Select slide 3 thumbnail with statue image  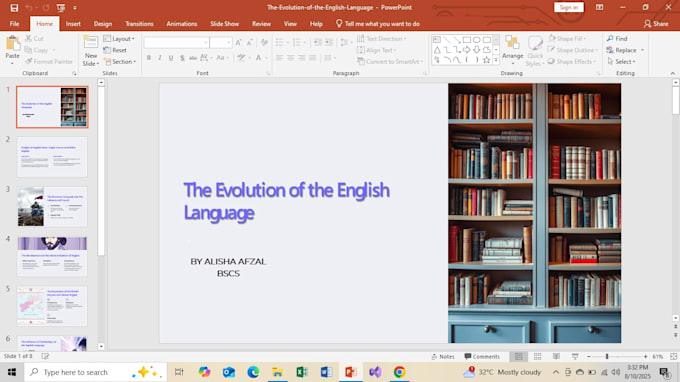pos(52,206)
